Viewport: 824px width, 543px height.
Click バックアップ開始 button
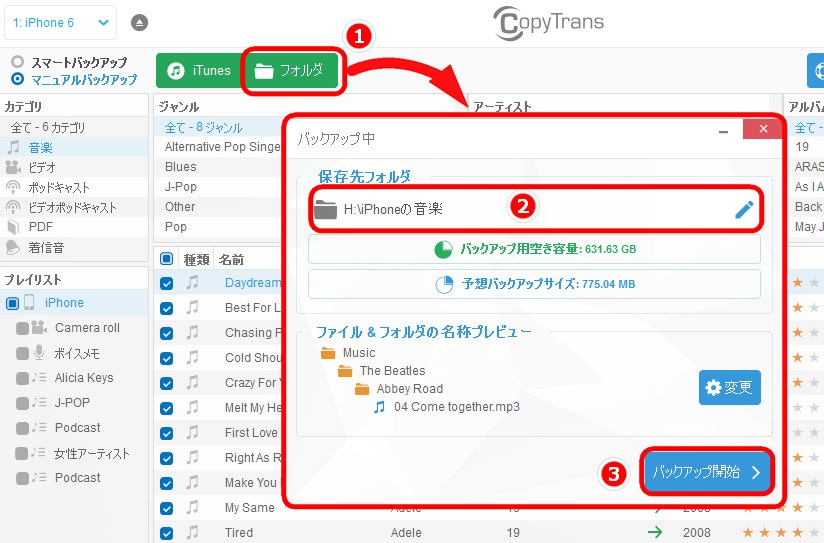pos(707,472)
